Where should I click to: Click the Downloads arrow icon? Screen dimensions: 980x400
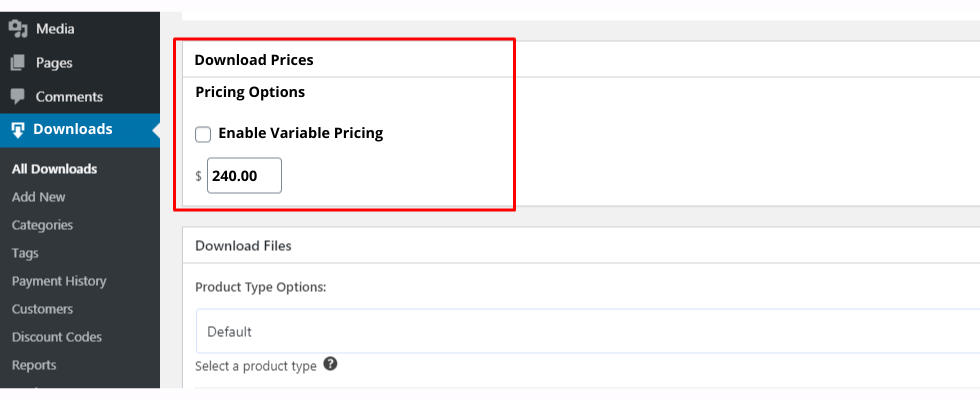click(18, 130)
